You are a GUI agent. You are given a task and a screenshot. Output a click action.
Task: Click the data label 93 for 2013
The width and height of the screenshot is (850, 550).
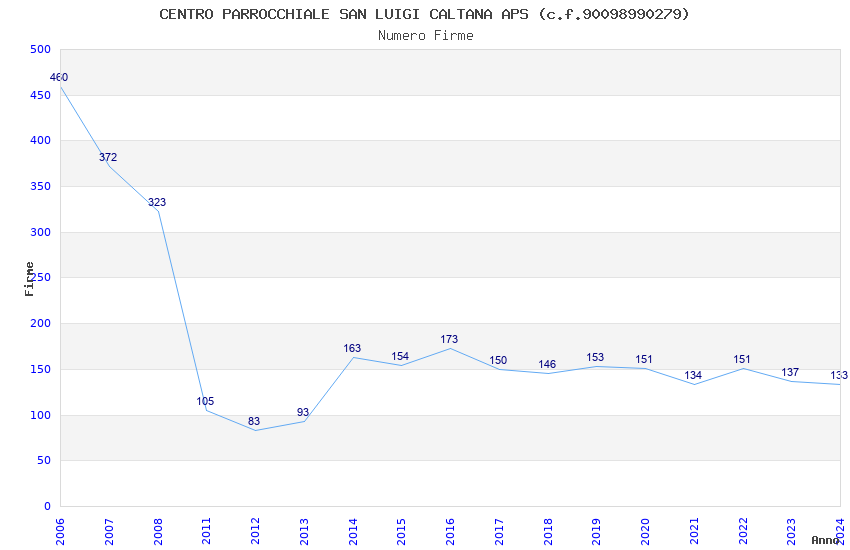point(302,412)
